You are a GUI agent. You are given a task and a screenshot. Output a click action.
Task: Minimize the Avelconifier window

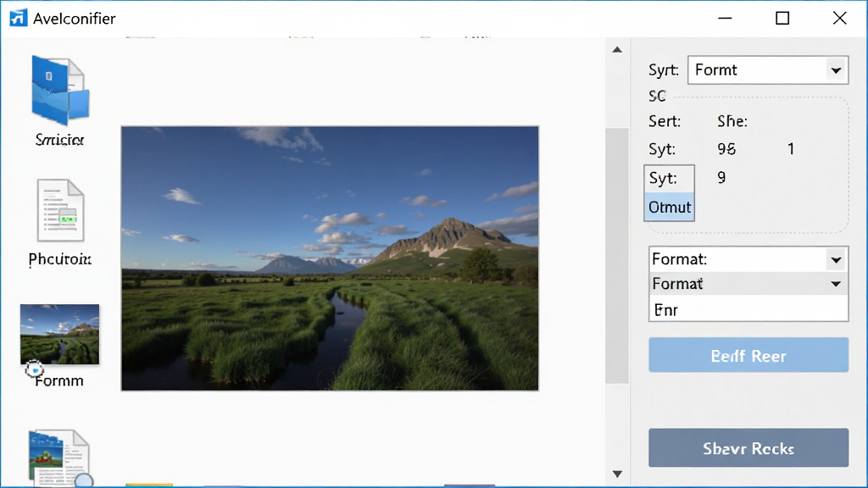pos(725,19)
